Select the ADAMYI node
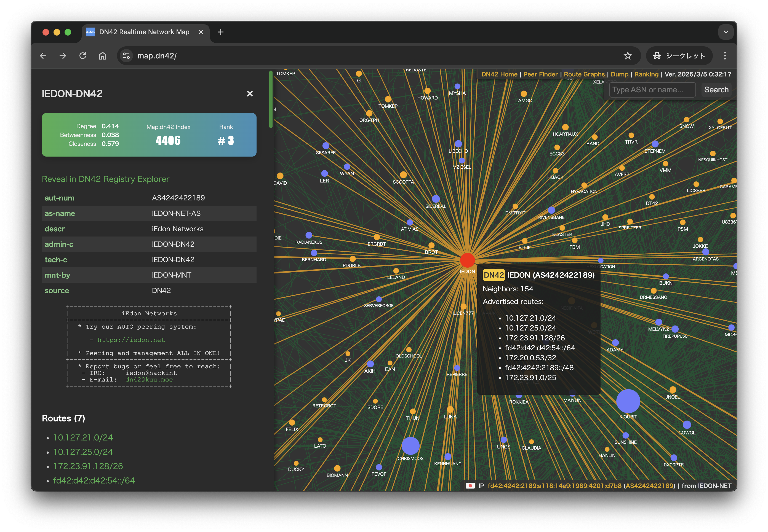 point(615,343)
